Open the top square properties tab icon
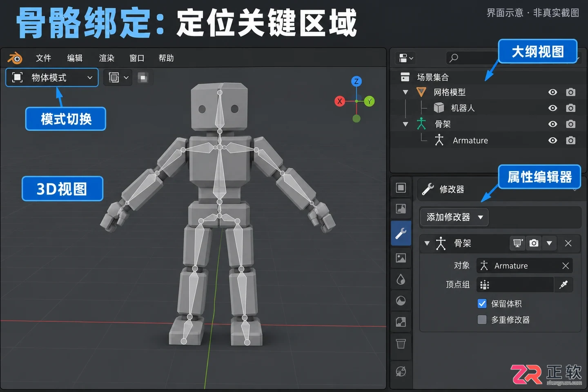The height and width of the screenshot is (392, 588). [401, 188]
